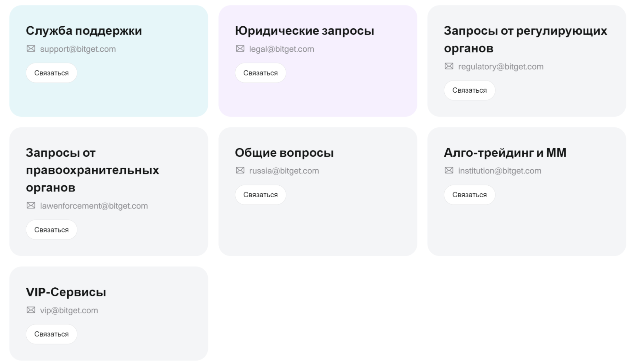This screenshot has height=364, width=641.
Task: Click envelope icon beside support@bitget.com
Action: (31, 49)
